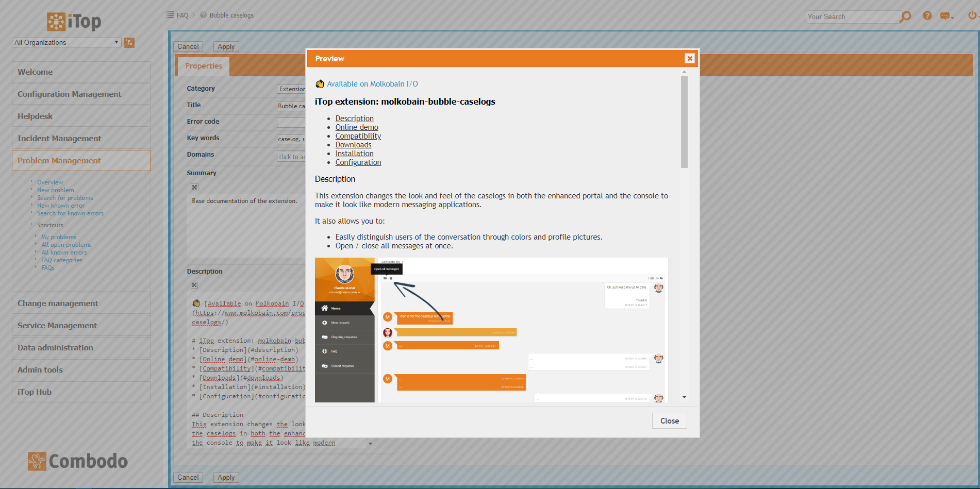The height and width of the screenshot is (489, 980).
Task: Click Bubble caselogs breadcrumb
Action: [x=231, y=15]
